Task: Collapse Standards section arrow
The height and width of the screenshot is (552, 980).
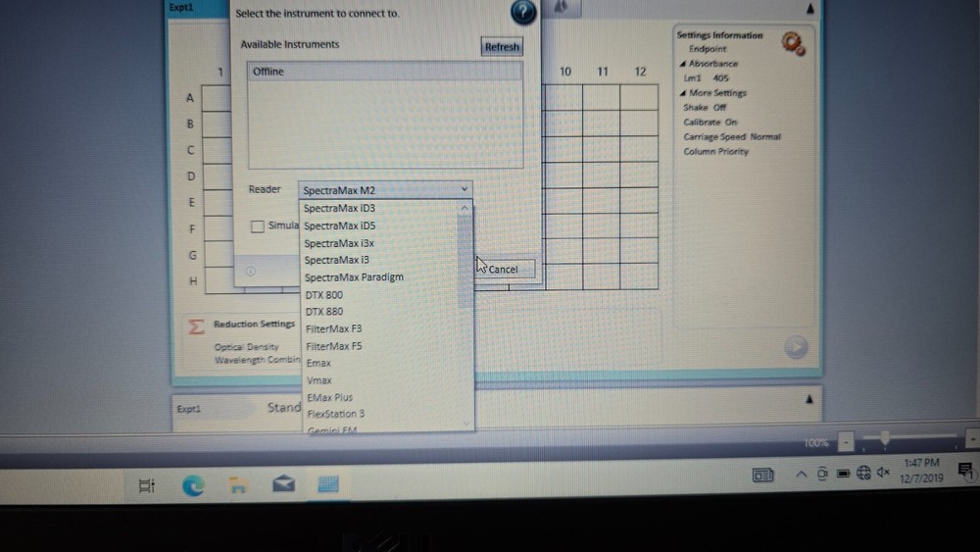Action: pos(808,399)
